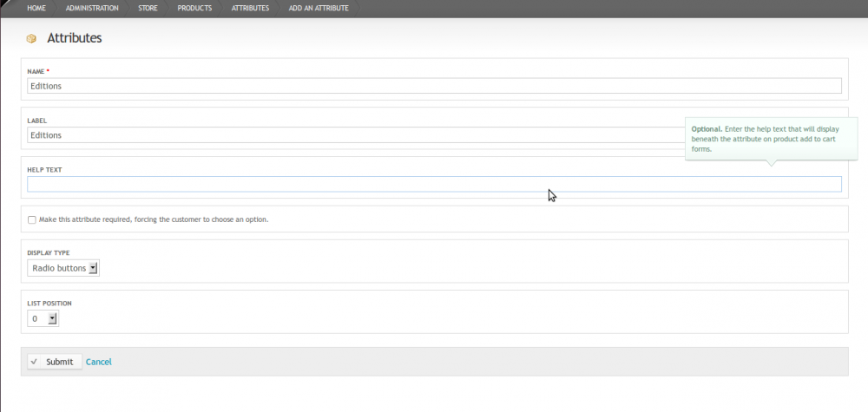868x412 pixels.
Task: Click the empty Help Text input field
Action: click(434, 184)
